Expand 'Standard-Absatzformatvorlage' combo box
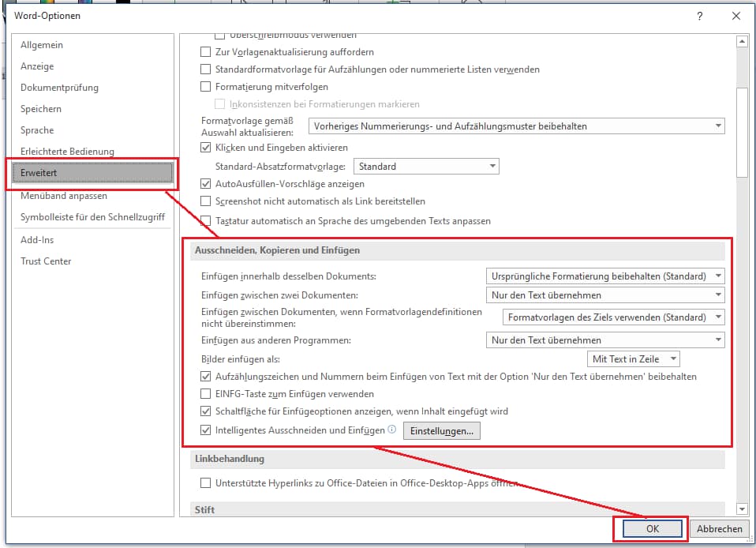 [x=426, y=167]
